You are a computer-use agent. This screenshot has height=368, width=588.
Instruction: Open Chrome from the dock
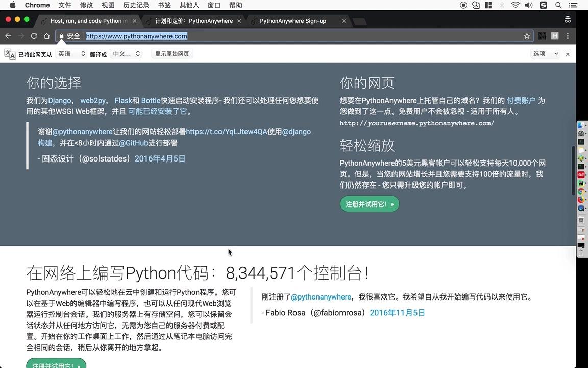(581, 192)
